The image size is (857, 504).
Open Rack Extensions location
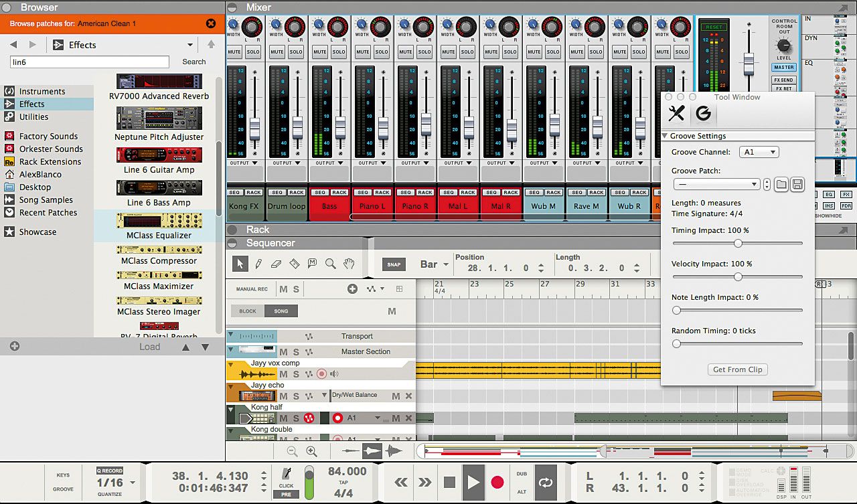point(50,161)
